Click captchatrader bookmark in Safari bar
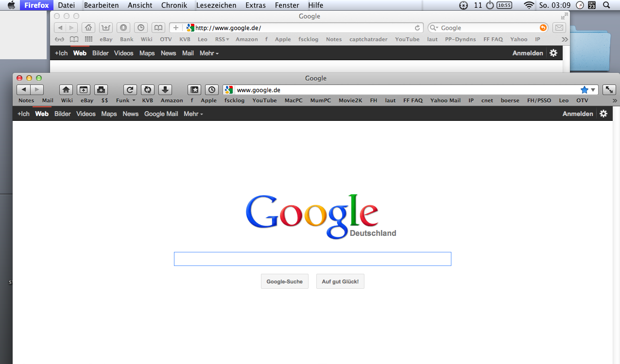620x364 pixels. [x=368, y=39]
